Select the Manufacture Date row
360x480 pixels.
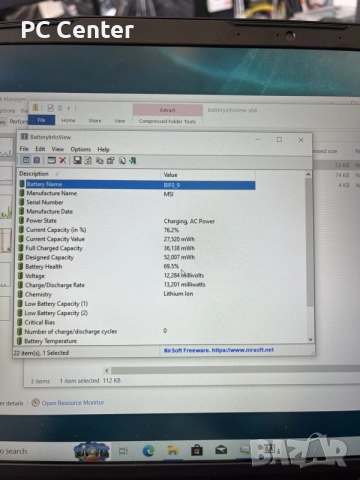[x=137, y=211]
